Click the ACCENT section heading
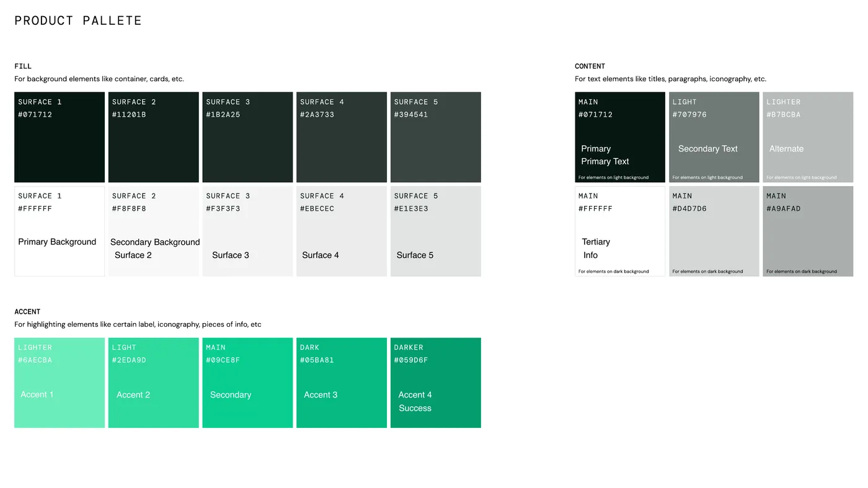 pyautogui.click(x=27, y=312)
